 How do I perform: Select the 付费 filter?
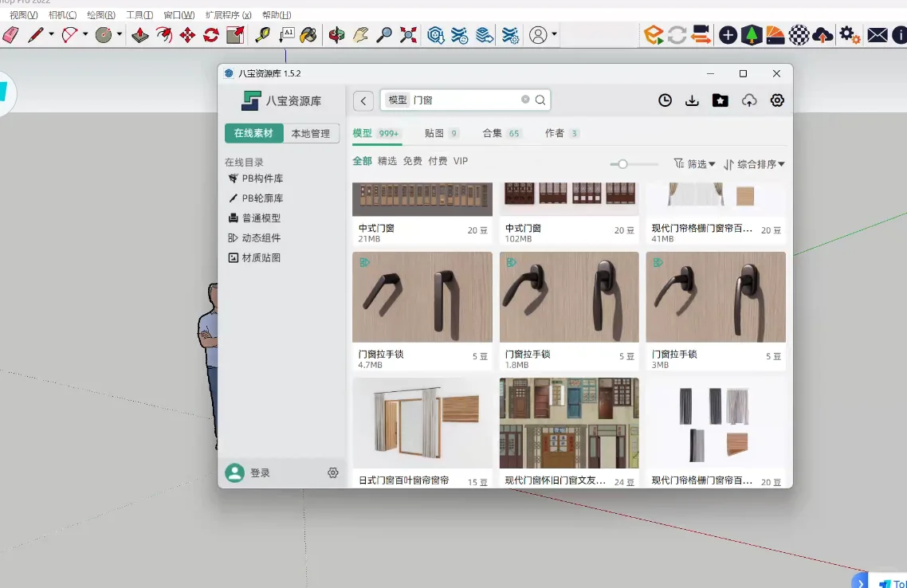(438, 161)
